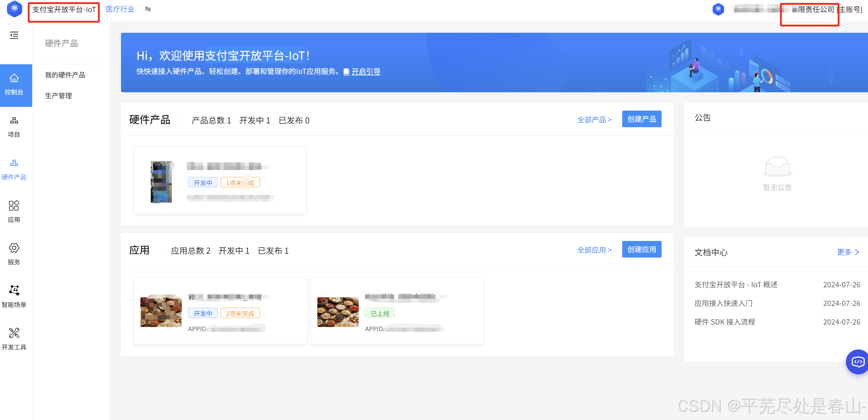The width and height of the screenshot is (868, 420).
Task: Open the 开启引导 link
Action: pyautogui.click(x=366, y=72)
